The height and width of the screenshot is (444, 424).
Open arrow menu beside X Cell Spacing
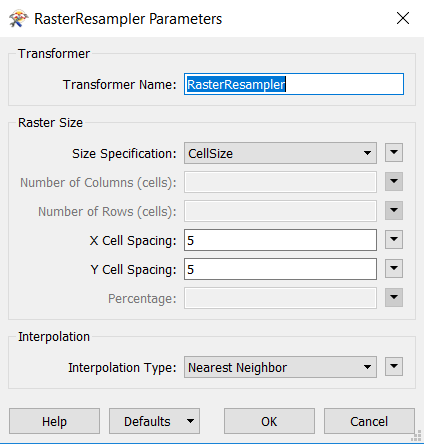pos(394,240)
